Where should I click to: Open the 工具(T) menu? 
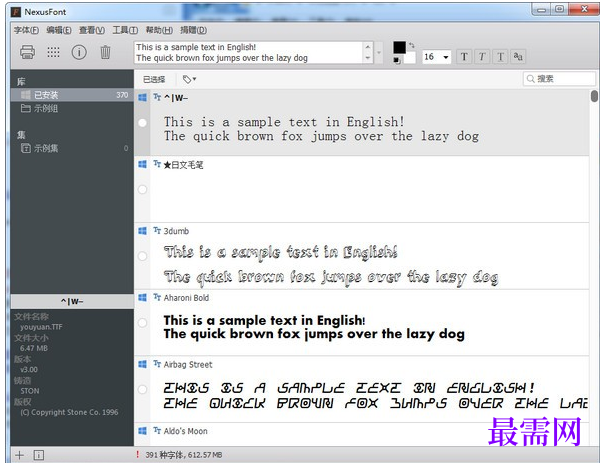[125, 30]
